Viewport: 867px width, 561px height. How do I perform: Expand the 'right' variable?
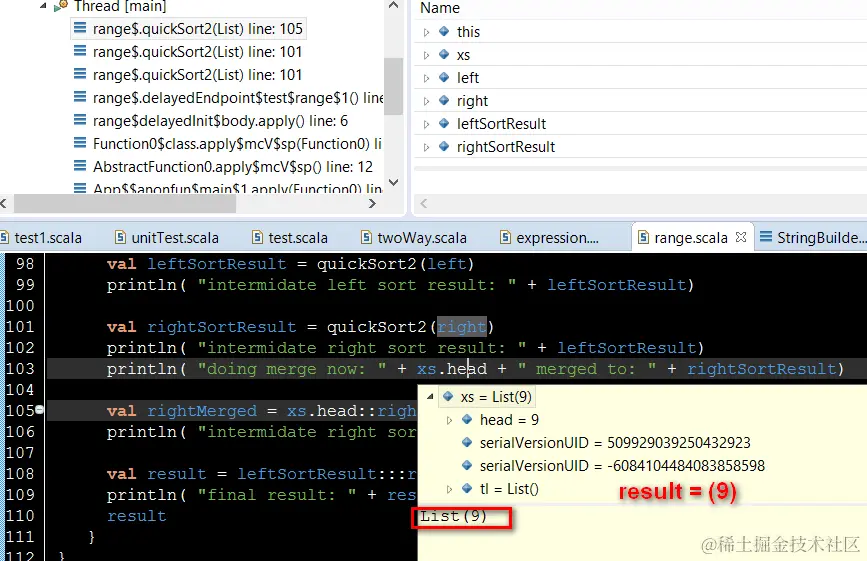[x=426, y=101]
